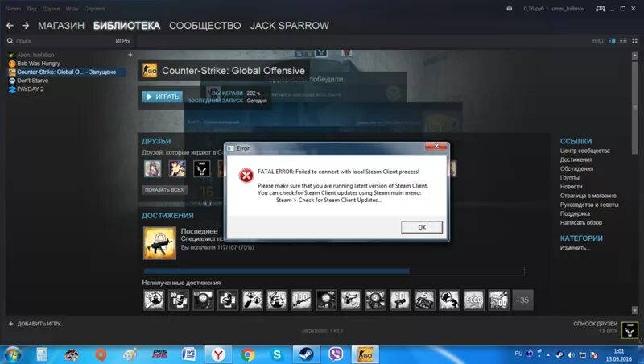Viewport: 644px width, 364px height.
Task: Click the first locked achievement icon
Action: 154,300
